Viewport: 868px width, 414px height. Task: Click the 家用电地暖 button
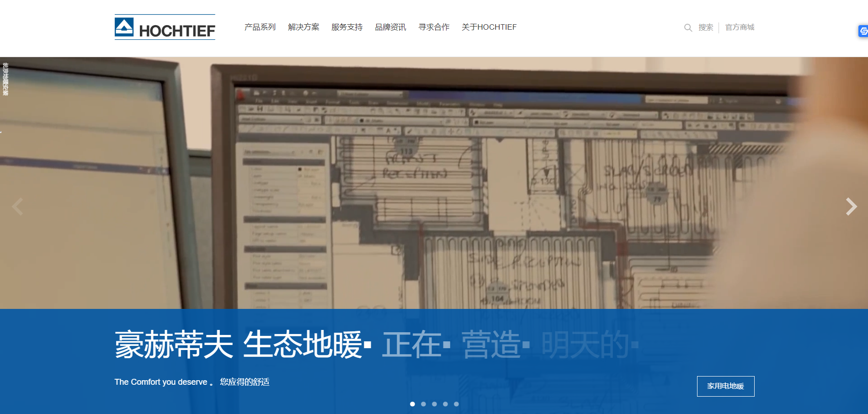[x=725, y=386]
